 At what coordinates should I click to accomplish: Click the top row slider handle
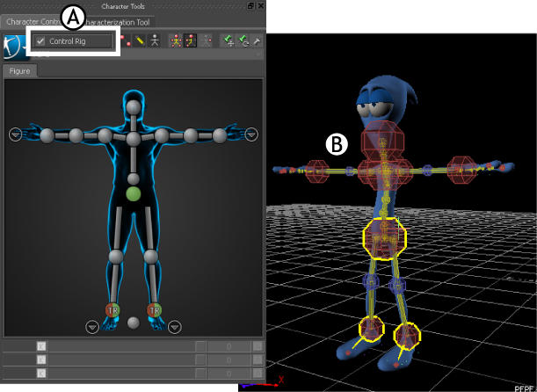click(x=200, y=346)
